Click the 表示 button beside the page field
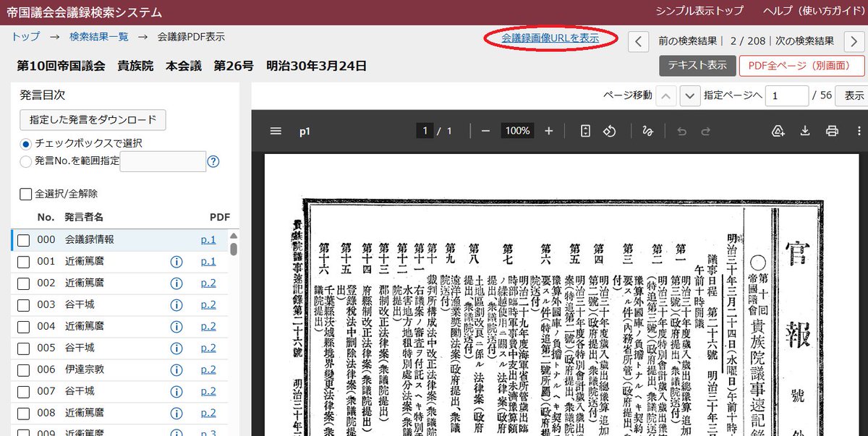 click(853, 95)
